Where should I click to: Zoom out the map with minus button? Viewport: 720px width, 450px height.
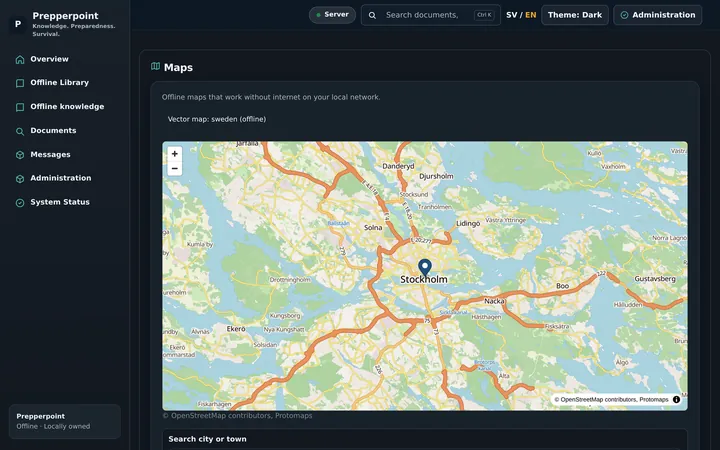coord(174,169)
